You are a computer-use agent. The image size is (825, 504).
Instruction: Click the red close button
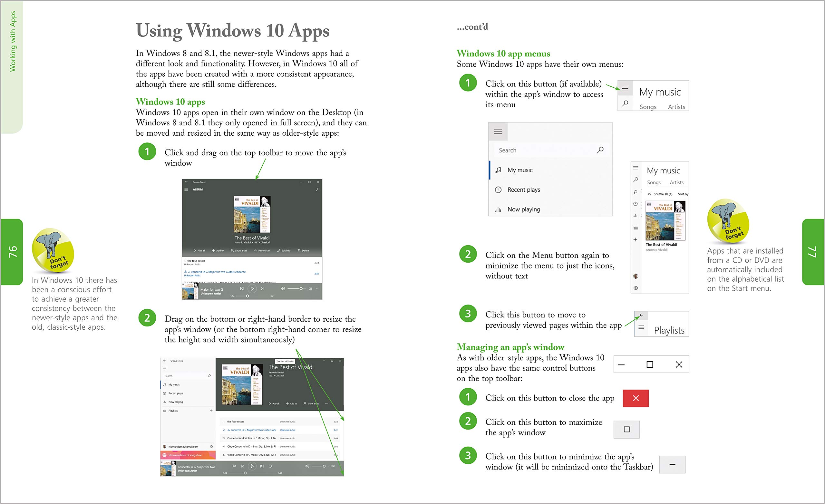click(636, 398)
